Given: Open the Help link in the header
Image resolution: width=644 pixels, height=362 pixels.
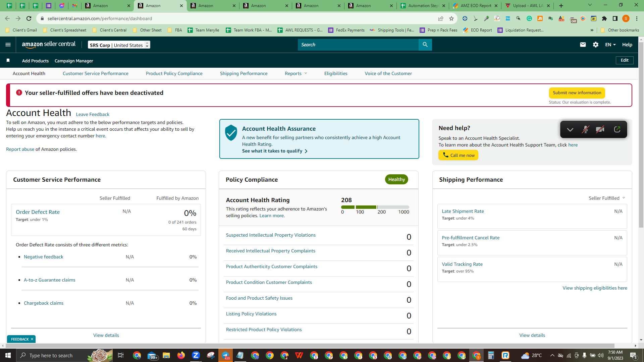Looking at the screenshot, I should [627, 45].
